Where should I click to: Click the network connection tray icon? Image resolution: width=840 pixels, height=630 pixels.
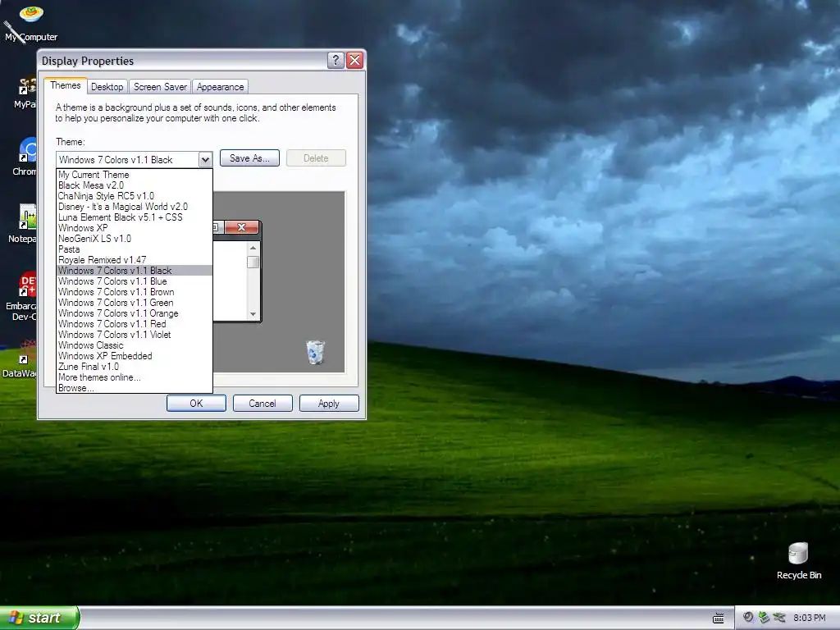pos(779,618)
